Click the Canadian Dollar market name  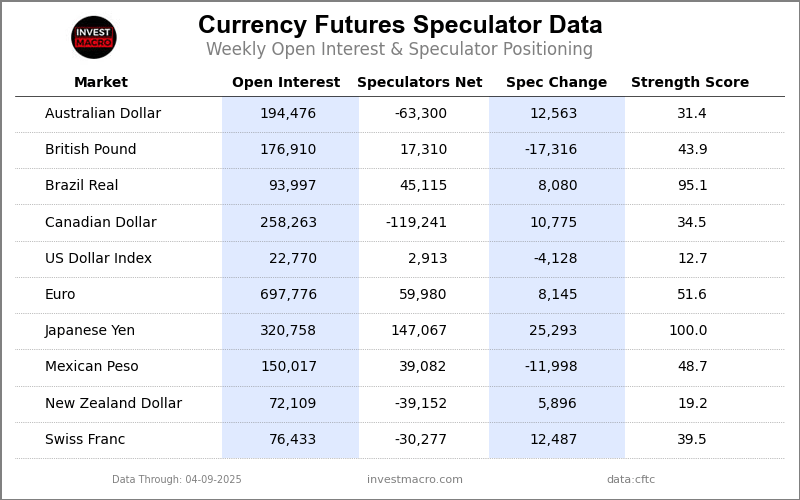(101, 223)
